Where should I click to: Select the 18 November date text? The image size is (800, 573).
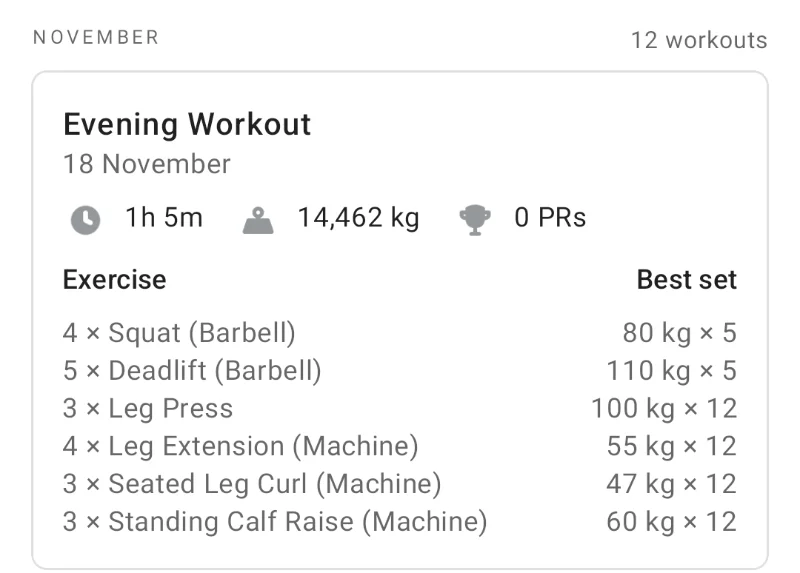click(x=146, y=164)
